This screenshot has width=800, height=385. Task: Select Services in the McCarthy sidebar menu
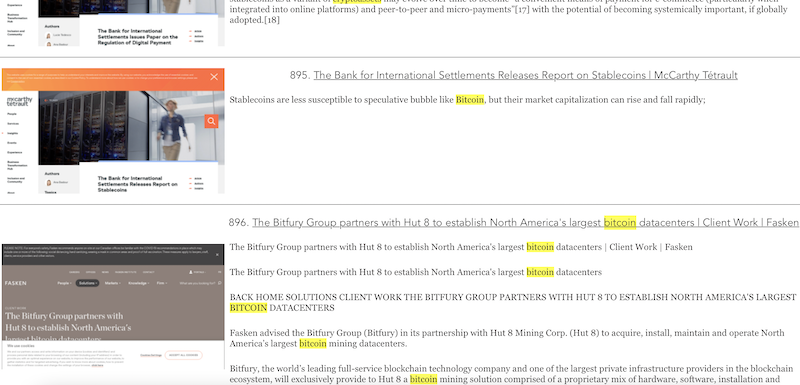[12, 123]
